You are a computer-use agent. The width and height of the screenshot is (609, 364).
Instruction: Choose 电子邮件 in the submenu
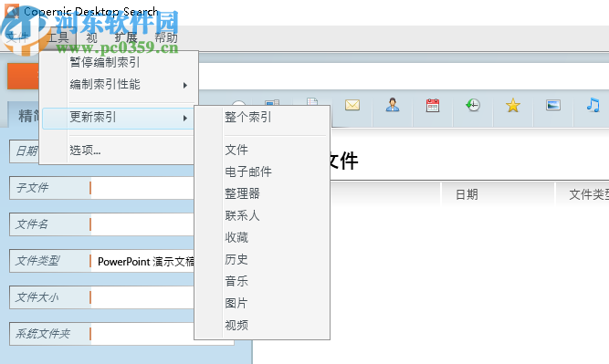262,172
